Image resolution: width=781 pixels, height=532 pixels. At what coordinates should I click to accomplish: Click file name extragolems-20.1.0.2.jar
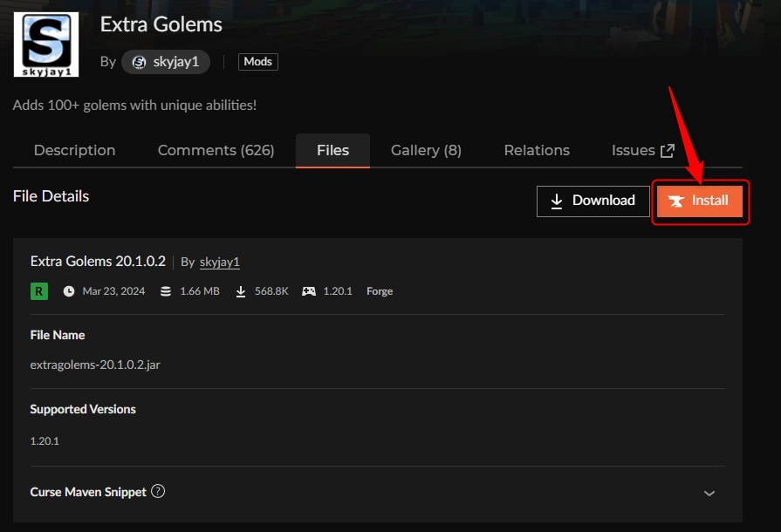tap(95, 365)
